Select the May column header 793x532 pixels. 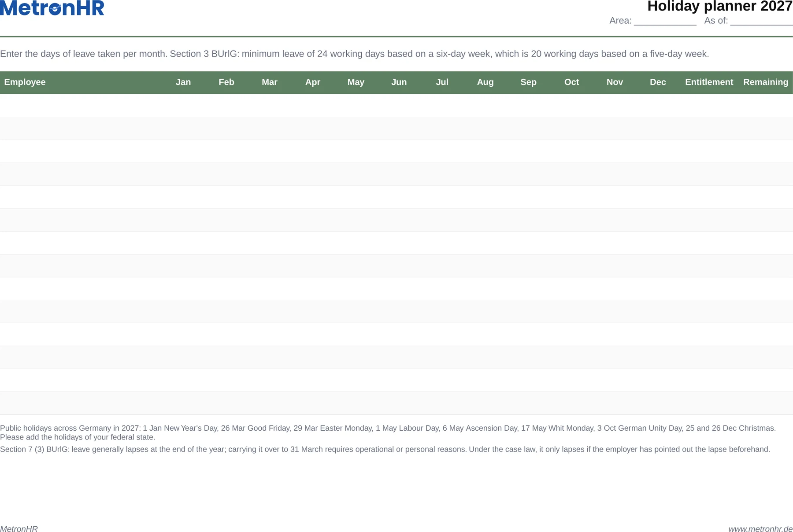(356, 82)
